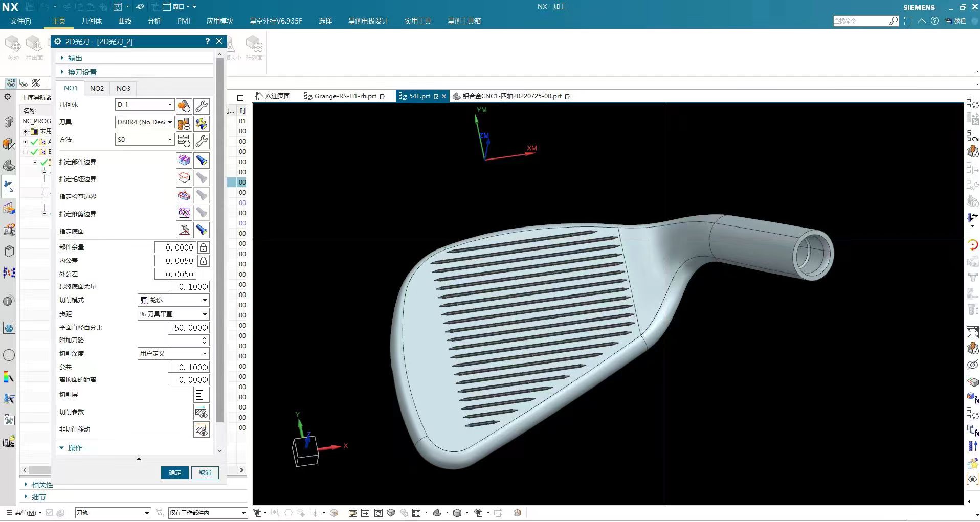Open the 步距 dropdown showing 刀具平直
Viewport: 980px width, 522px height.
click(x=173, y=314)
